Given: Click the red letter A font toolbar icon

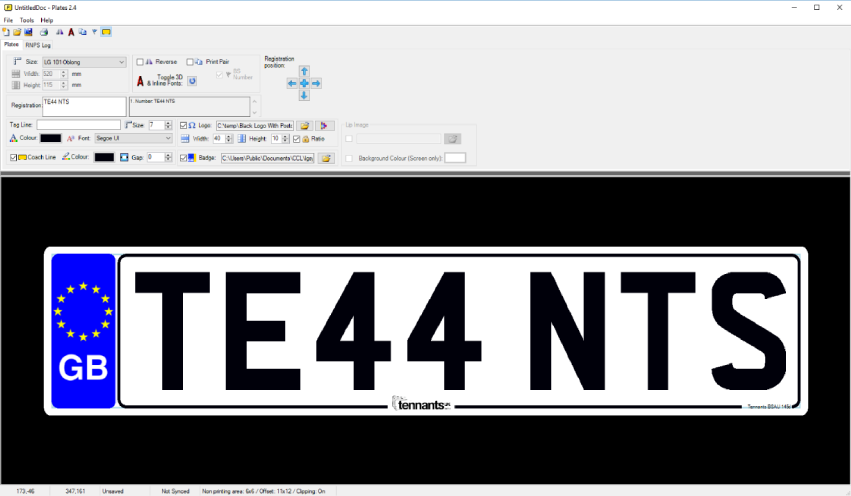Looking at the screenshot, I should [x=71, y=32].
